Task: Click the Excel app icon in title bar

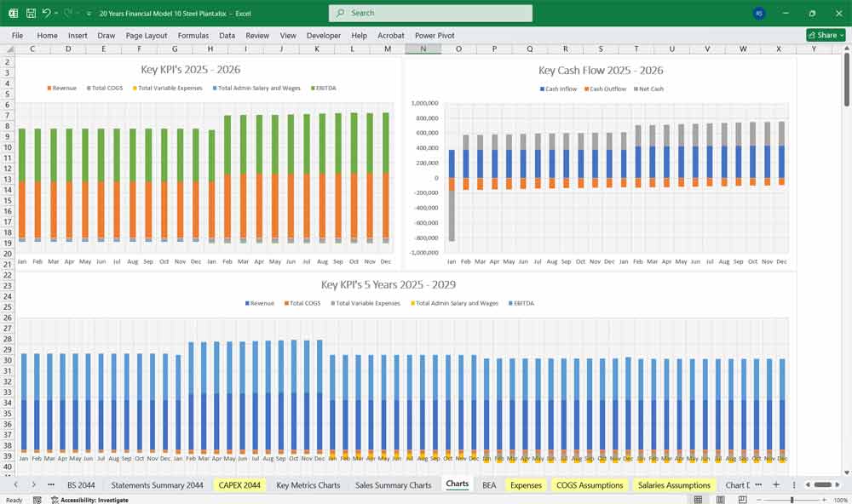Action: pos(12,13)
